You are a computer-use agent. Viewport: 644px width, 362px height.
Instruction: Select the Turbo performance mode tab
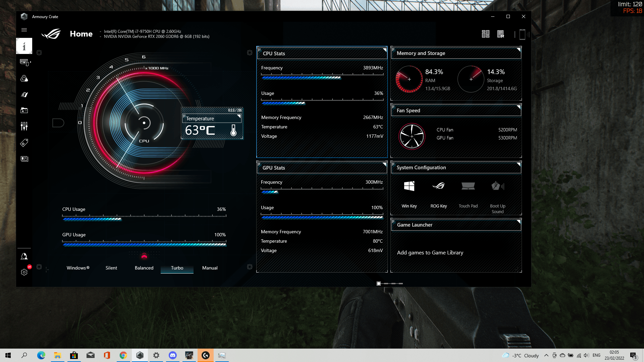177,268
